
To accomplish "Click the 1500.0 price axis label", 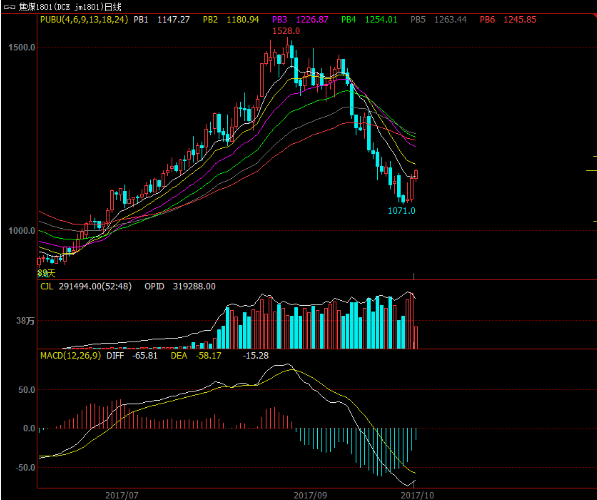I will (22, 47).
